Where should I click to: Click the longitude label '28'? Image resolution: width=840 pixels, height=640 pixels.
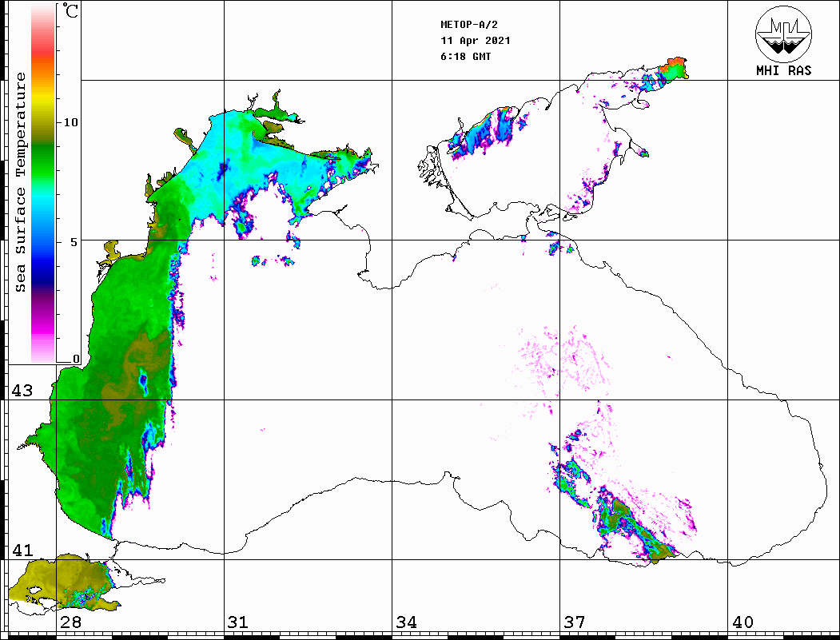pos(70,622)
